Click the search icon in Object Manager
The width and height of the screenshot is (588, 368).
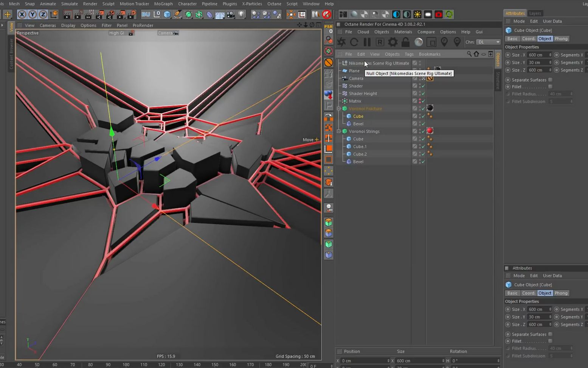pyautogui.click(x=469, y=54)
